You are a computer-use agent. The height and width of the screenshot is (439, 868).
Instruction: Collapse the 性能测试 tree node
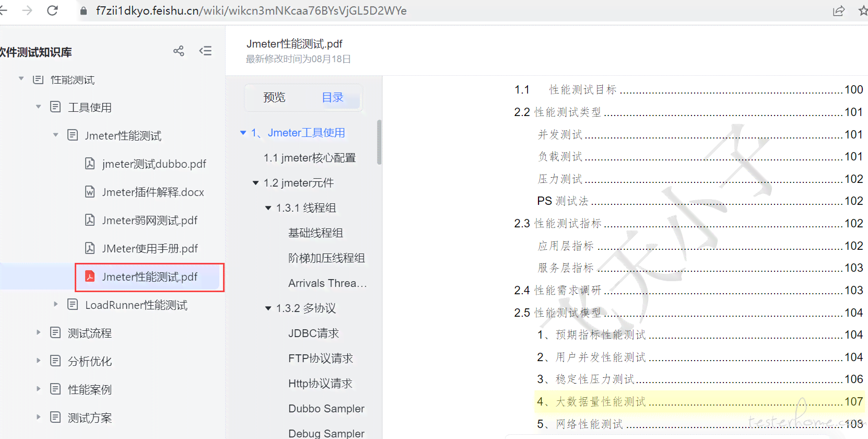click(x=21, y=79)
